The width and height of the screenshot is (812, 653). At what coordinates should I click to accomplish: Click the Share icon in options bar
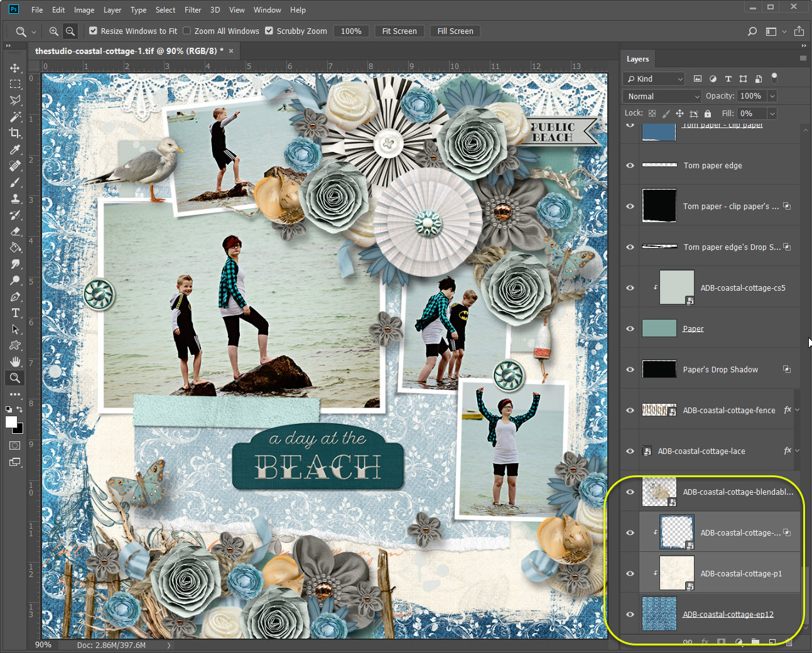pos(799,31)
